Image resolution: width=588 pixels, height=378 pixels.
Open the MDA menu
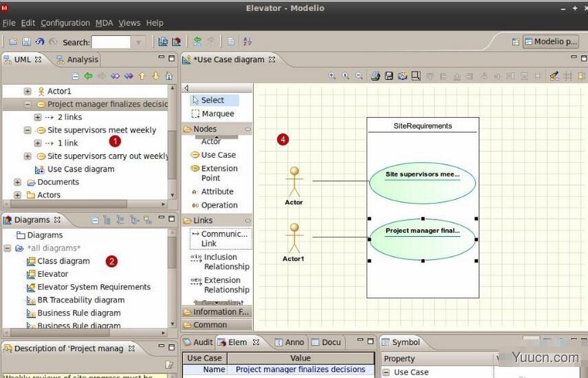pyautogui.click(x=105, y=23)
